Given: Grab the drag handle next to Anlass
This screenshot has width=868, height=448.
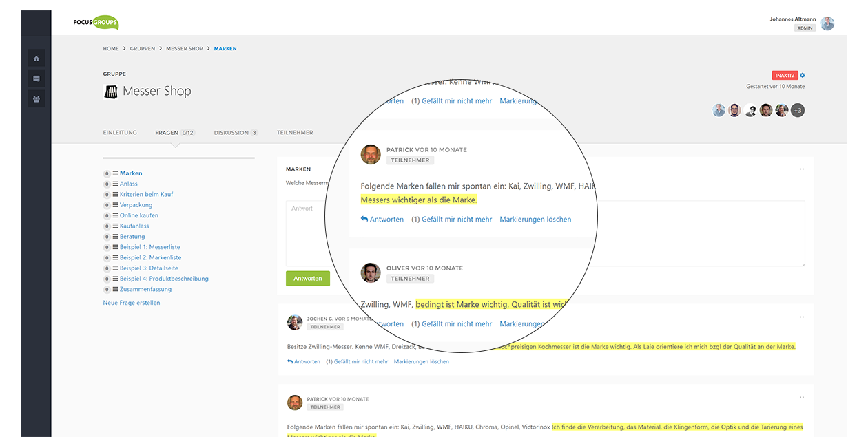Looking at the screenshot, I should (x=116, y=184).
